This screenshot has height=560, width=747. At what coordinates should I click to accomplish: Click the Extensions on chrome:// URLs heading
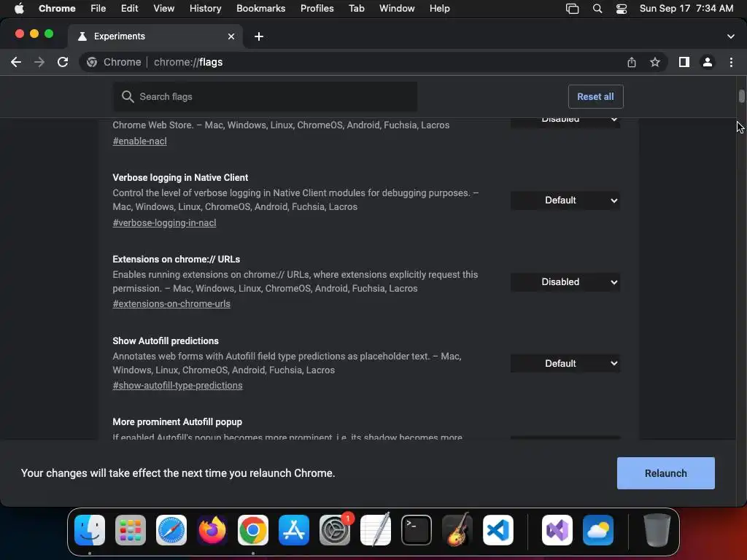point(177,259)
